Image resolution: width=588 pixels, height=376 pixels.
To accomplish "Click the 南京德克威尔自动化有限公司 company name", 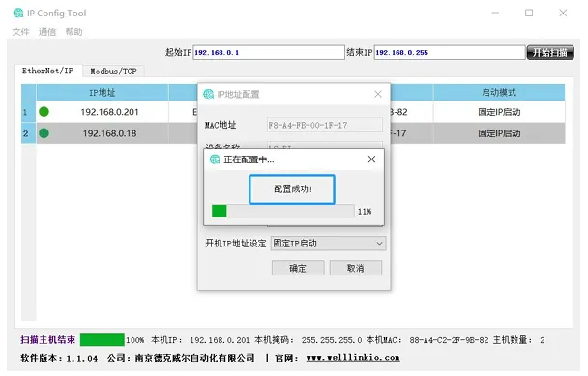I will tap(194, 358).
